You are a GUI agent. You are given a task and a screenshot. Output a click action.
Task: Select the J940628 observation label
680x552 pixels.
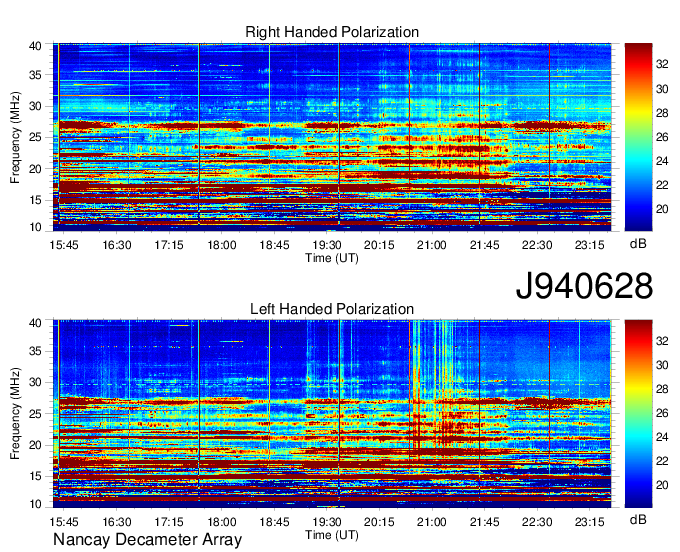coord(584,286)
